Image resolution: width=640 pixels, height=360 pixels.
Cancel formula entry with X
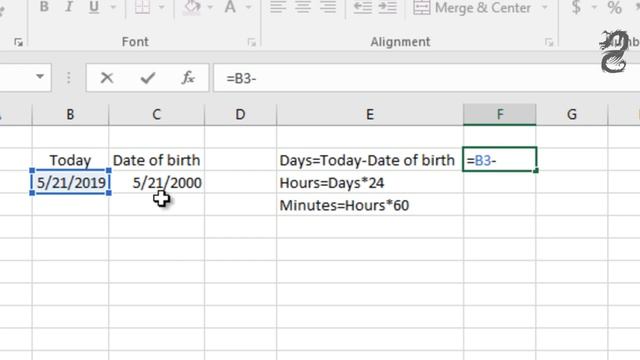click(107, 78)
